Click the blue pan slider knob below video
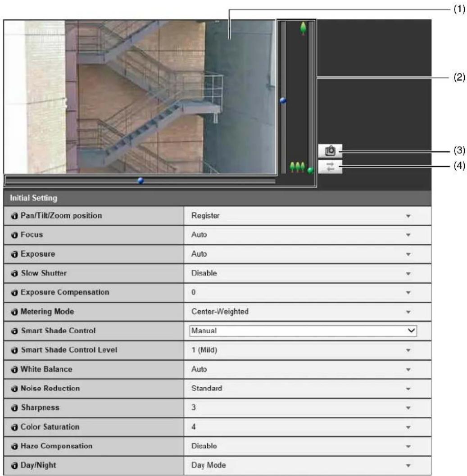467x476 pixels. 141,181
